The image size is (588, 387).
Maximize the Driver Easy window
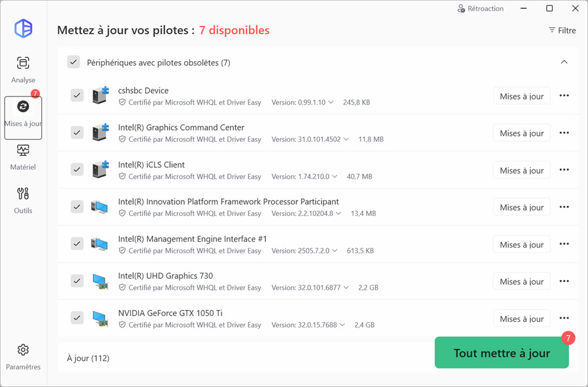(549, 8)
